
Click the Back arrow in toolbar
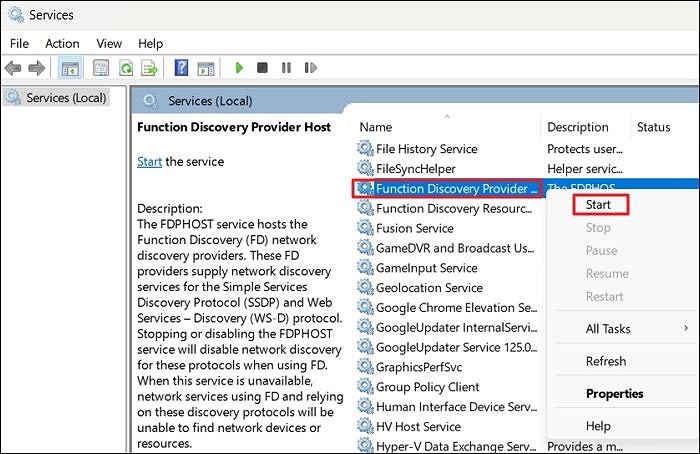14,68
